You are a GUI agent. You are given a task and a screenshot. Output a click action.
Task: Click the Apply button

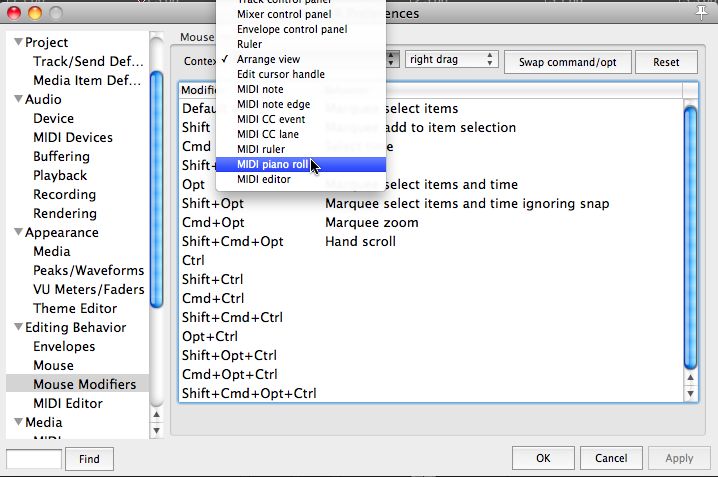pos(680,458)
